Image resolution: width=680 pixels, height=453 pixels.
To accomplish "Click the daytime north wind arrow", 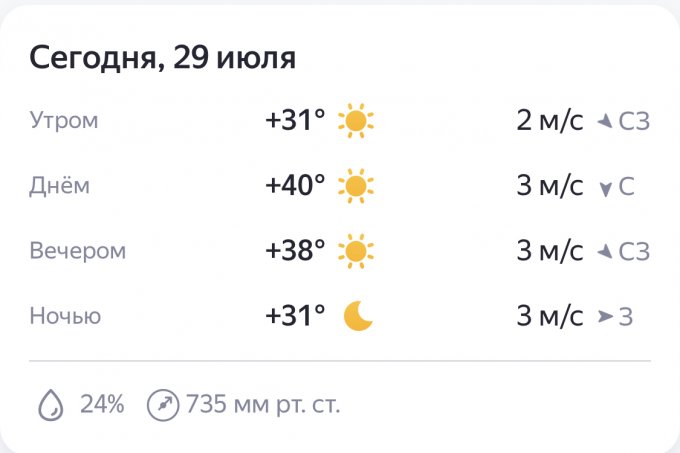I will pos(605,188).
